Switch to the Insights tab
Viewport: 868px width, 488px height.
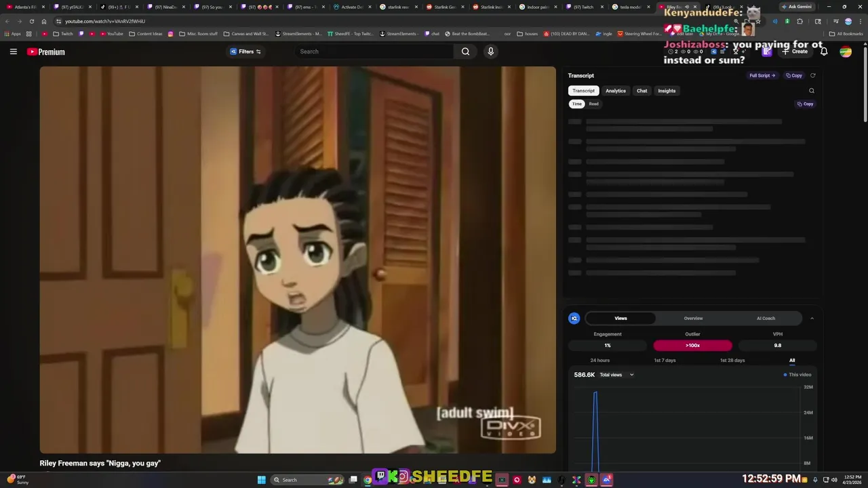tap(667, 91)
